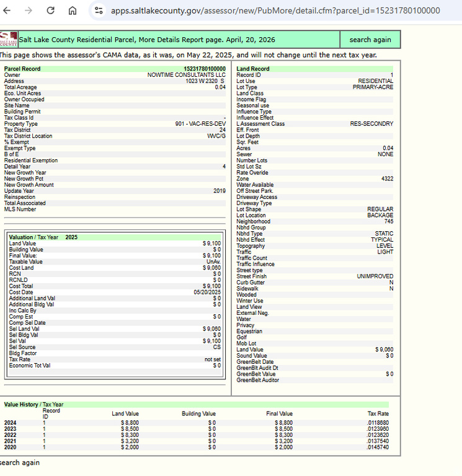Open site information icon in address bar
The width and height of the screenshot is (462, 476).
(x=99, y=11)
